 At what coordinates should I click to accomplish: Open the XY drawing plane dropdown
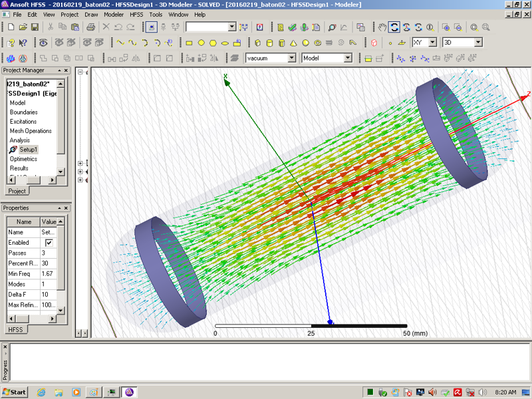[432, 43]
